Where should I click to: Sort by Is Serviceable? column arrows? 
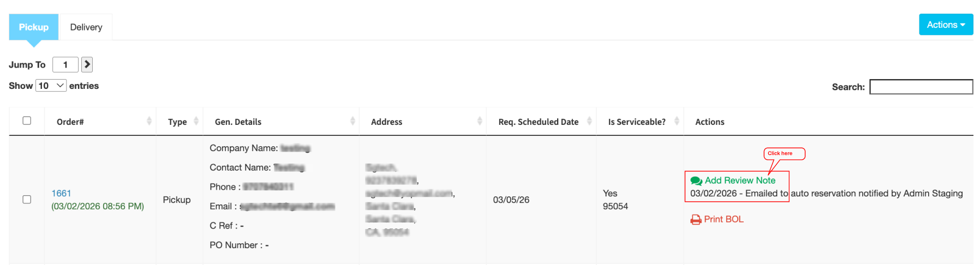[x=677, y=122]
